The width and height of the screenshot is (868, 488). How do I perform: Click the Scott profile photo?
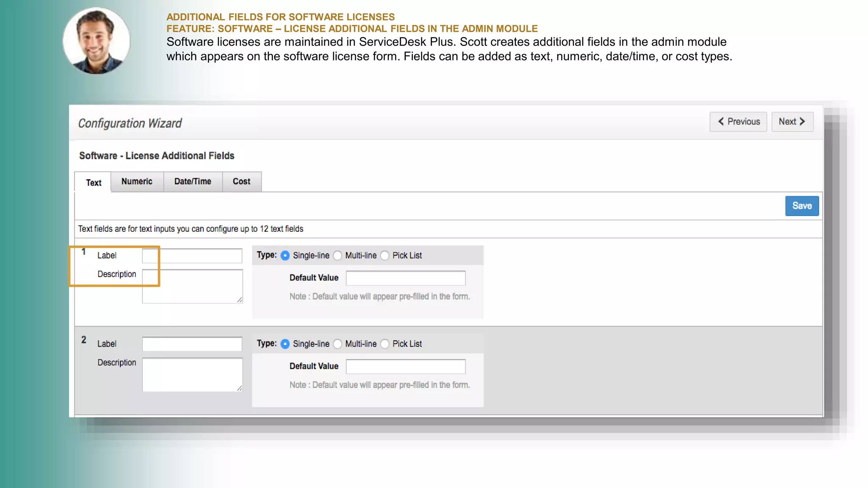point(97,41)
